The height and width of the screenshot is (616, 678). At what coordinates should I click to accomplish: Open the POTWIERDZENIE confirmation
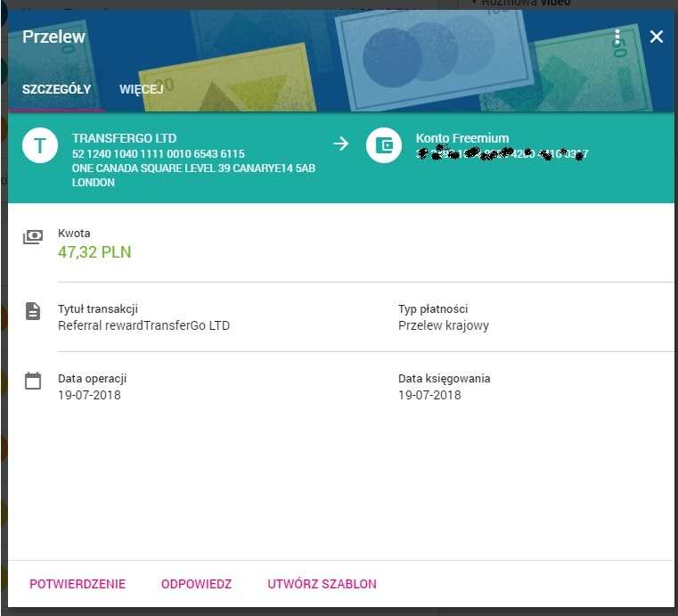point(78,584)
